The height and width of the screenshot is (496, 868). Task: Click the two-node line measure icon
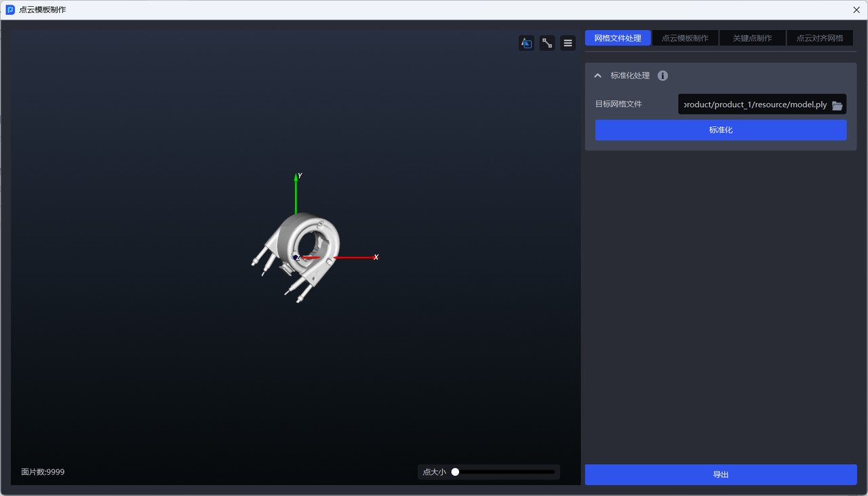[547, 43]
